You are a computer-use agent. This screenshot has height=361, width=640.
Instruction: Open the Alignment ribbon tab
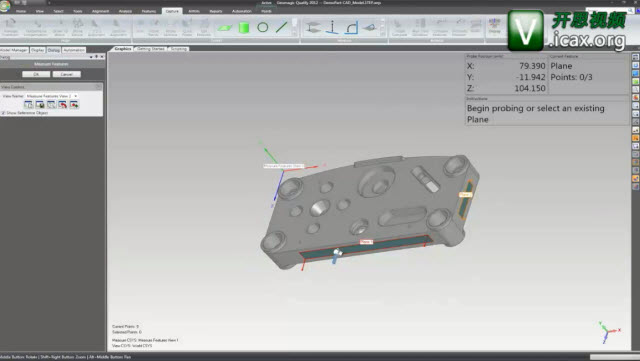pos(100,11)
